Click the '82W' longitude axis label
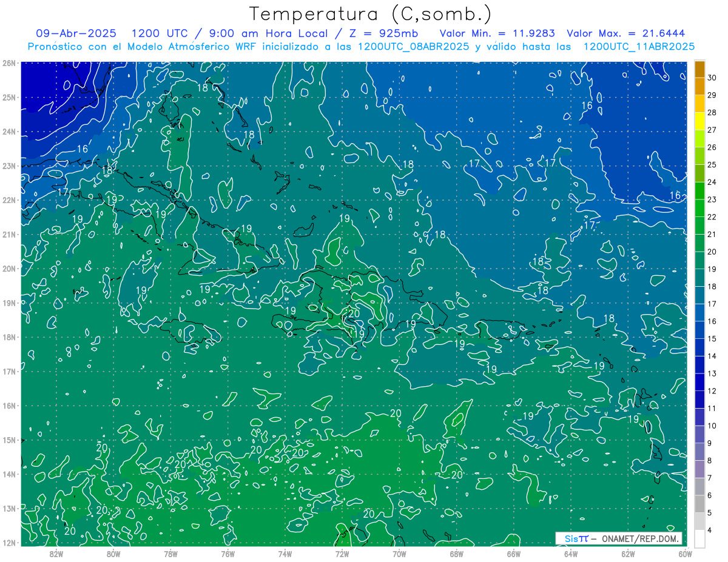The image size is (728, 562). click(56, 554)
